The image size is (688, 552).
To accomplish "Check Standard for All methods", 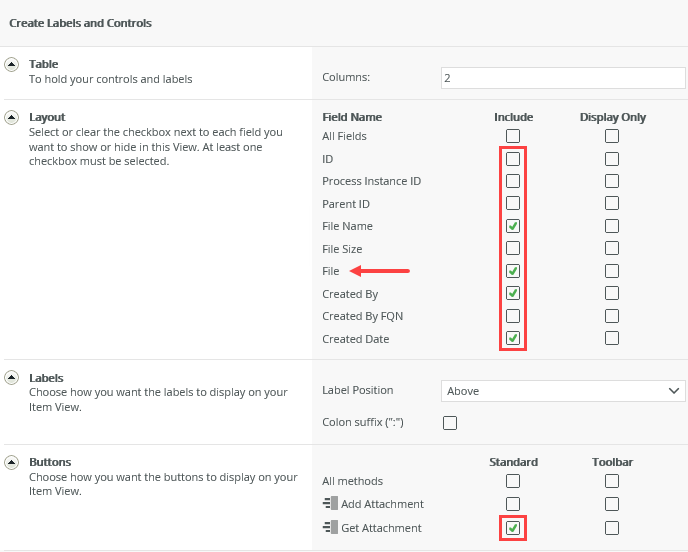I will click(513, 481).
